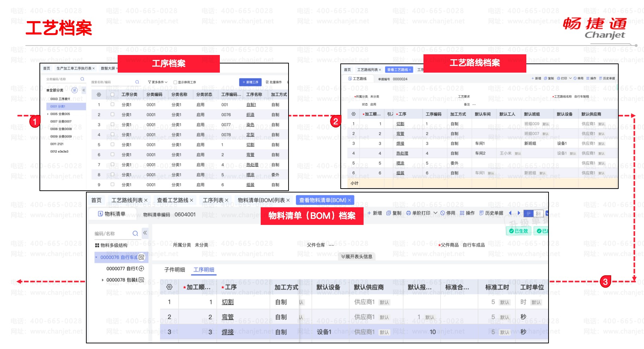Viewport: 644px width, 349px height.
Task: Open 首页 tab in 工序档案 window
Action: pos(47,68)
